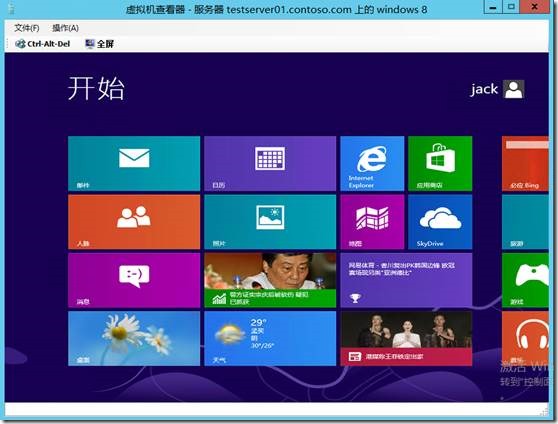
Task: Click the jack user account picture
Action: (x=514, y=89)
